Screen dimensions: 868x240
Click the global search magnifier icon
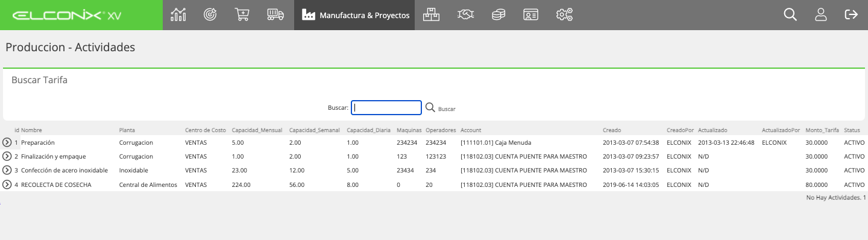point(790,15)
